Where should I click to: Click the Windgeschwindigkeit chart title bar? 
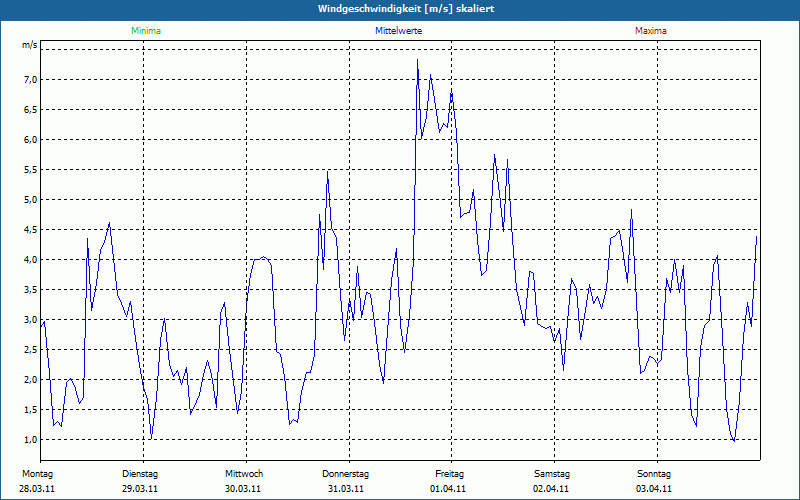coord(400,9)
